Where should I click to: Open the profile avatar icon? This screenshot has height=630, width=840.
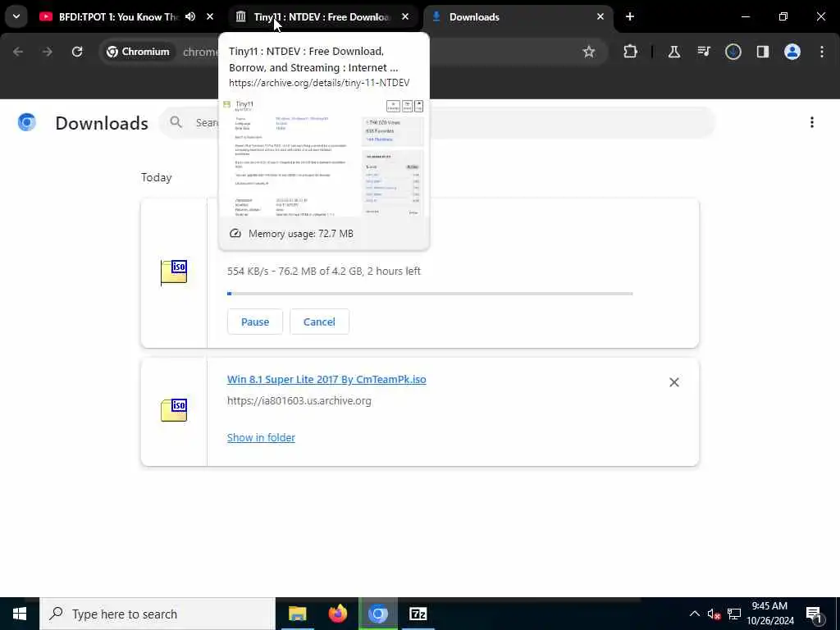click(x=792, y=52)
